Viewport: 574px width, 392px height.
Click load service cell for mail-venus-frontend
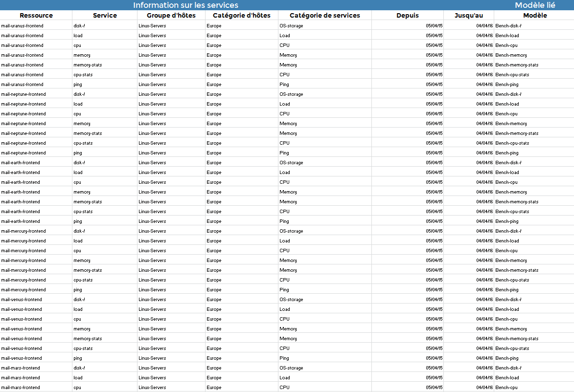(x=78, y=309)
